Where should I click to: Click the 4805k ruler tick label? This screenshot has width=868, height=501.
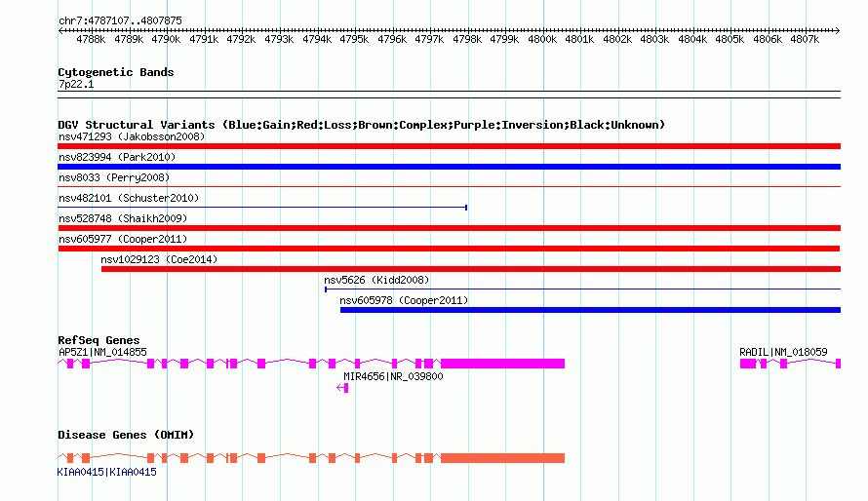tap(730, 39)
